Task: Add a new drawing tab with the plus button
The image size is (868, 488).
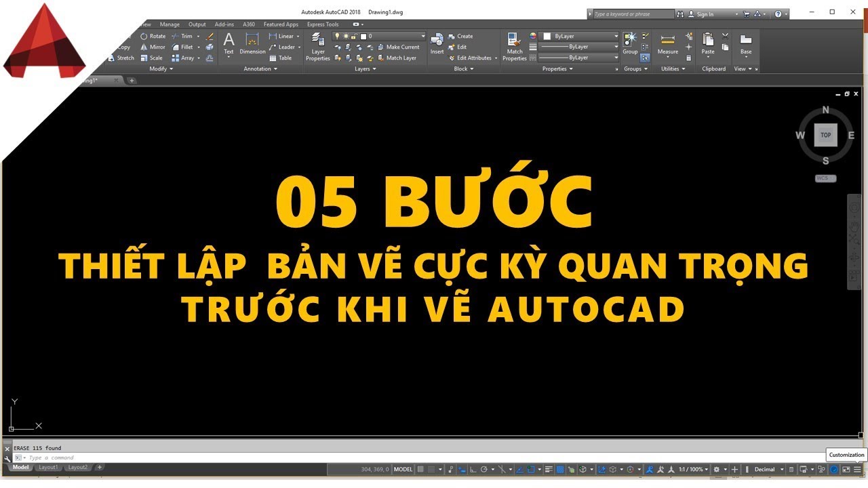Action: [132, 80]
